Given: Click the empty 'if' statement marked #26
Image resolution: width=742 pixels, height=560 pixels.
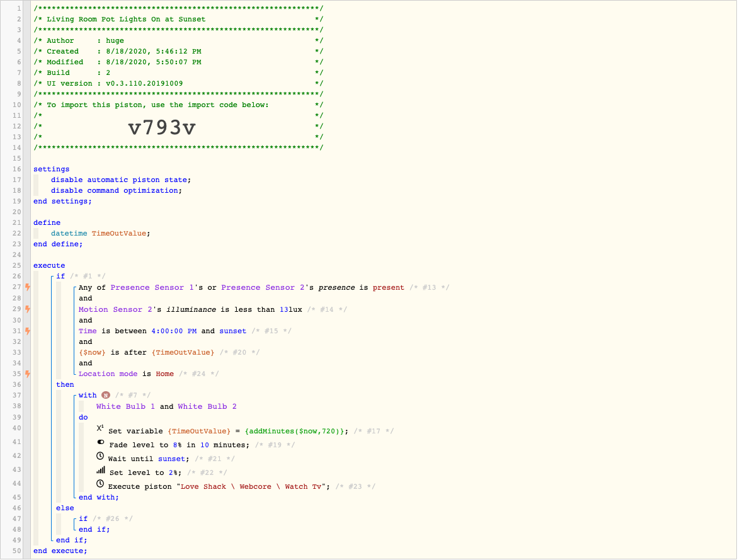Looking at the screenshot, I should point(83,519).
